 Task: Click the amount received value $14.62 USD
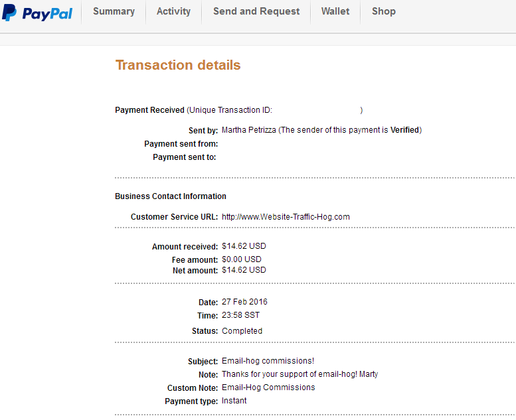[244, 246]
